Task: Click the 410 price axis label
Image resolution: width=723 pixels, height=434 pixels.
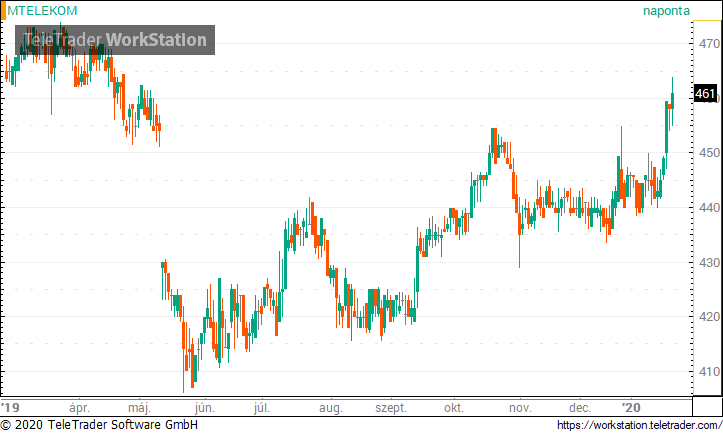Action: pos(709,371)
